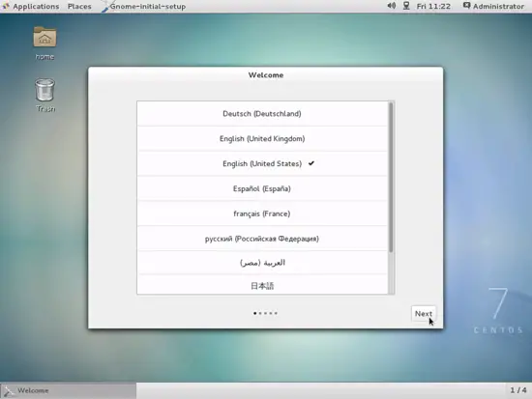Select Español (España) language
Image resolution: width=532 pixels, height=399 pixels.
coord(262,188)
